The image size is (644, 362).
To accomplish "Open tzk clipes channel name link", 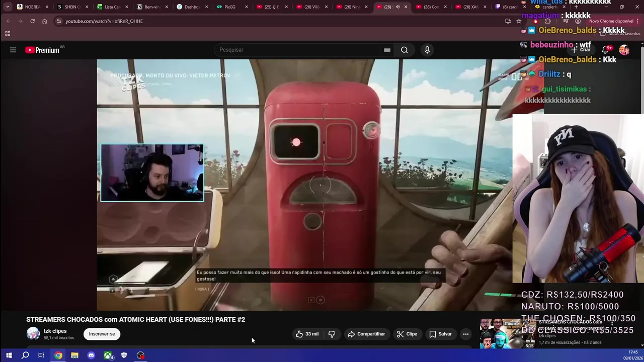I will point(55,331).
